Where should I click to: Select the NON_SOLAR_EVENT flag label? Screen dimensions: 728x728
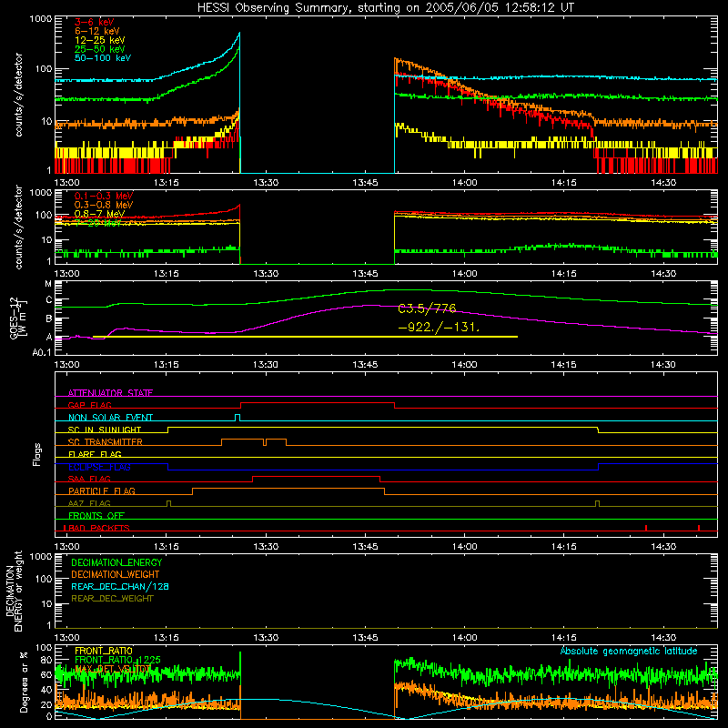110,418
